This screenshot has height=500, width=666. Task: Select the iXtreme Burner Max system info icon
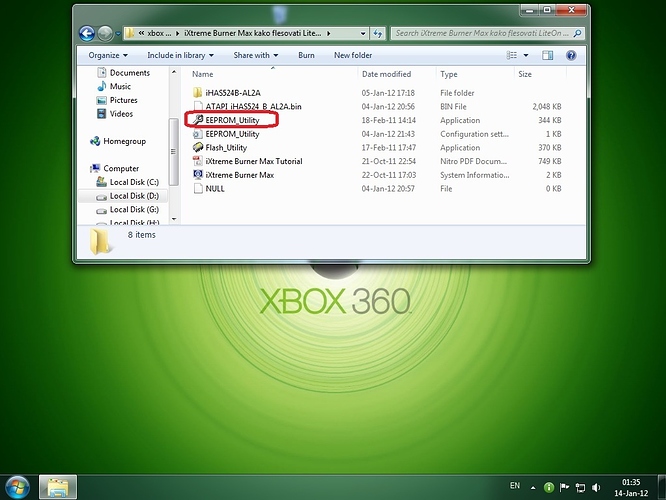pos(198,175)
